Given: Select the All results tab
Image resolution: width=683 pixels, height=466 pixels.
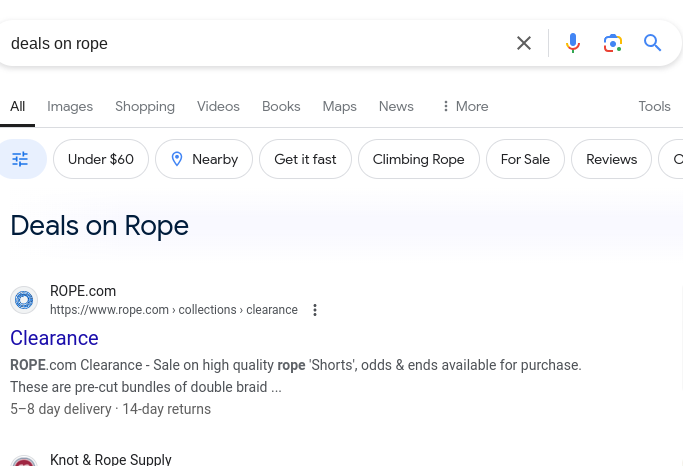Looking at the screenshot, I should coord(17,106).
